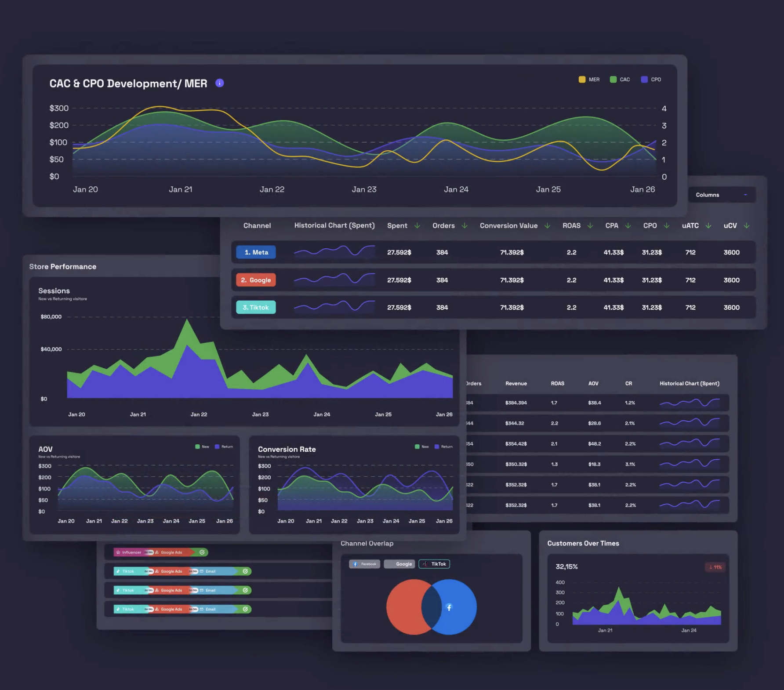This screenshot has height=690, width=784.
Task: Click the Facebook logo in the Venn diagram
Action: 449,607
